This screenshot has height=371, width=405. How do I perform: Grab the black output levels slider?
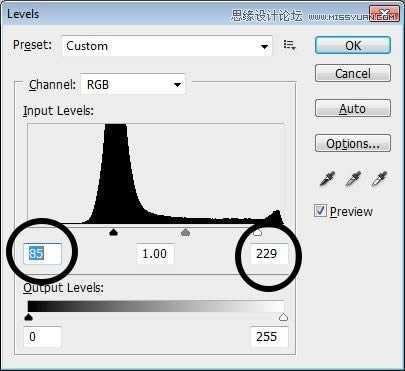click(x=29, y=317)
